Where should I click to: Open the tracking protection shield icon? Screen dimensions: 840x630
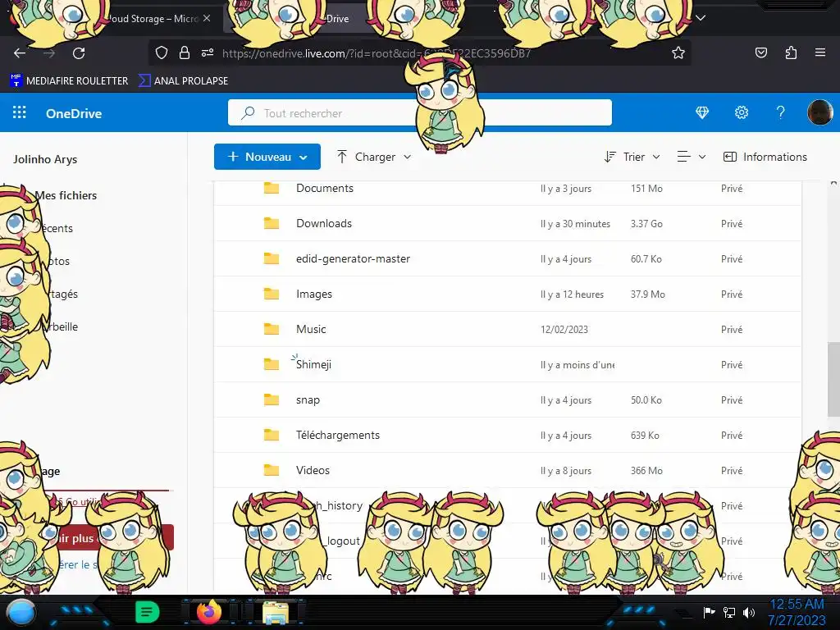click(162, 52)
